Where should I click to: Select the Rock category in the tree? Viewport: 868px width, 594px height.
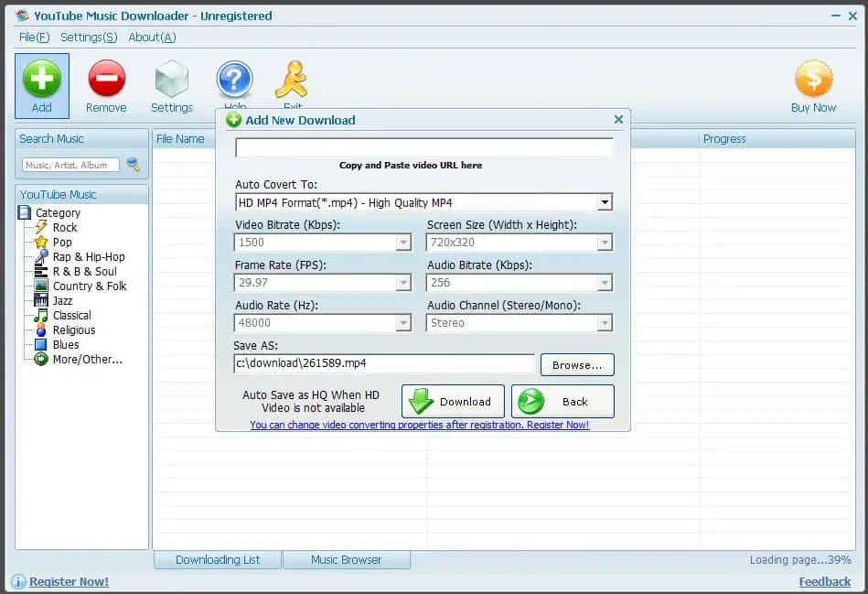pos(65,228)
